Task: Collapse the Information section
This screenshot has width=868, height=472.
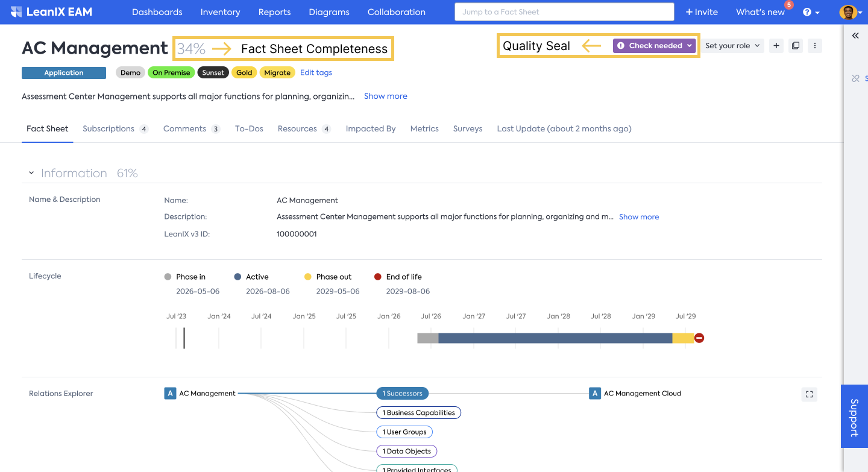Action: click(x=31, y=173)
